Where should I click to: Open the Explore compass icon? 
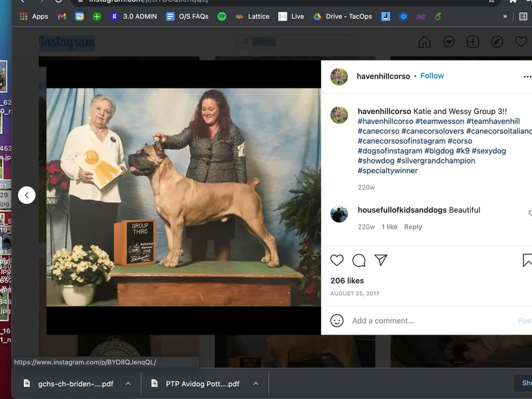[x=497, y=42]
